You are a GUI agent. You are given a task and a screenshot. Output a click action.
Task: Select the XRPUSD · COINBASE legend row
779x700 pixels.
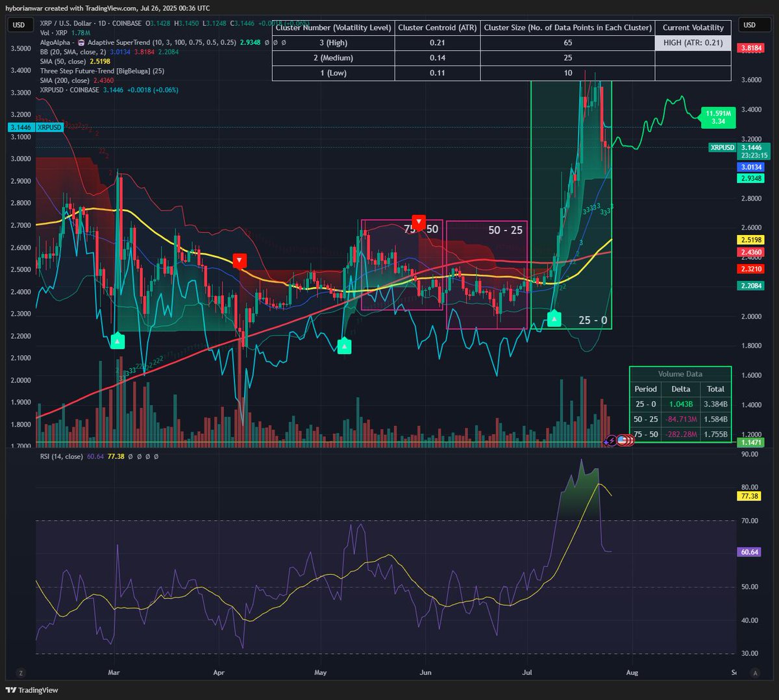tap(109, 90)
